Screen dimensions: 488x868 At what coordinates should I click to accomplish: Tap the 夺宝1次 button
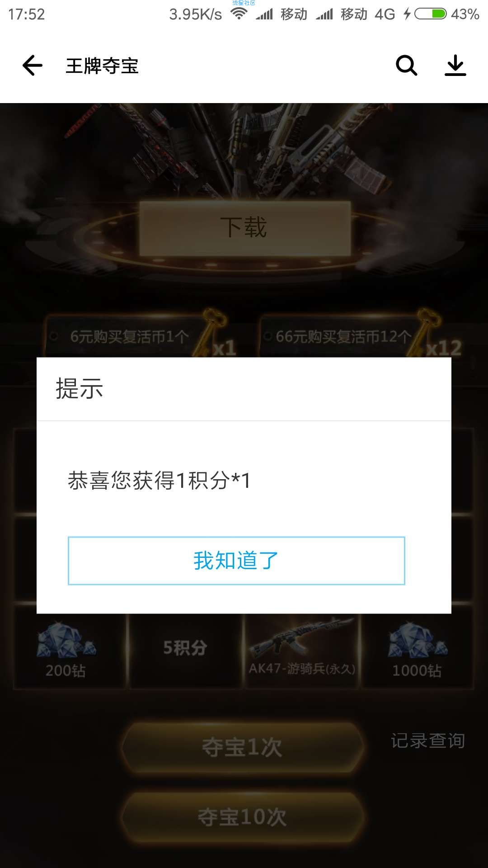[242, 747]
